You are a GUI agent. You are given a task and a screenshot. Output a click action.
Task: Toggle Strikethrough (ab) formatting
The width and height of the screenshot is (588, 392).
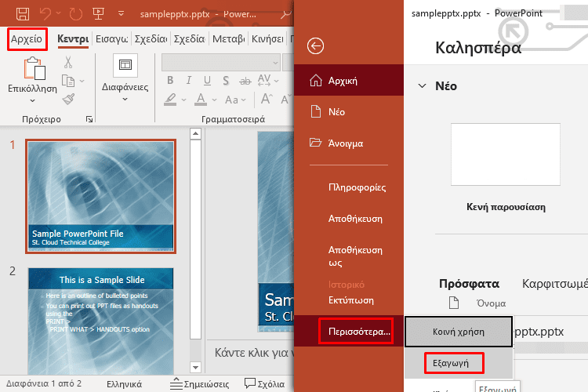click(x=245, y=81)
